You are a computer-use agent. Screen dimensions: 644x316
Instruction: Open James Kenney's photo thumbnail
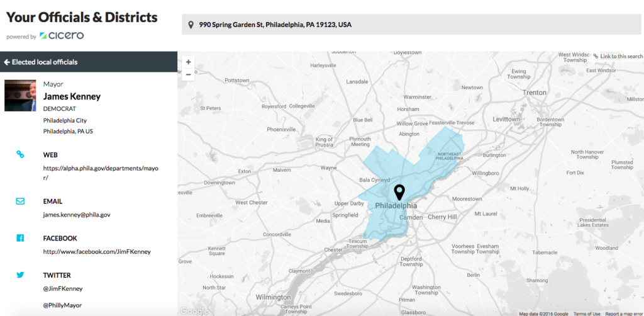tap(20, 95)
